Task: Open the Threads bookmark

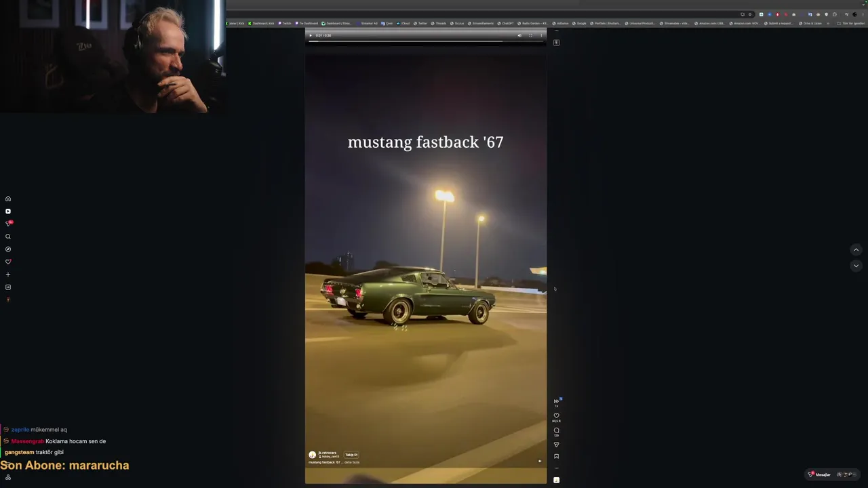Action: click(x=438, y=23)
